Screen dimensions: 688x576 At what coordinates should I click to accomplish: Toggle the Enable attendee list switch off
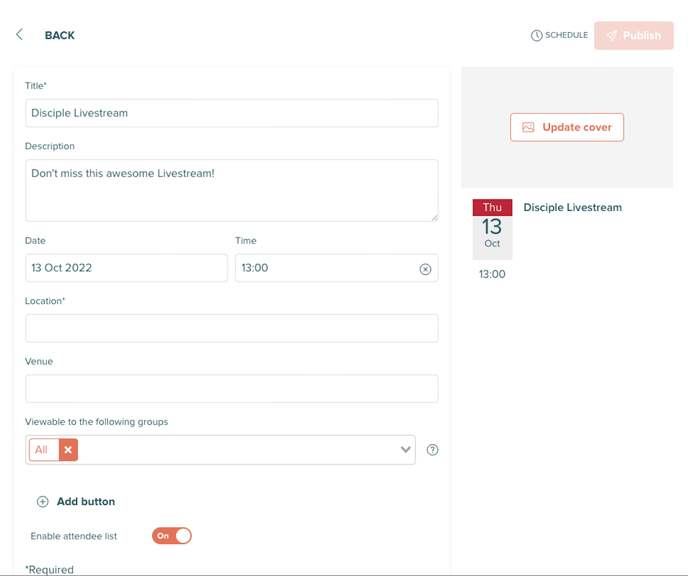(x=172, y=536)
